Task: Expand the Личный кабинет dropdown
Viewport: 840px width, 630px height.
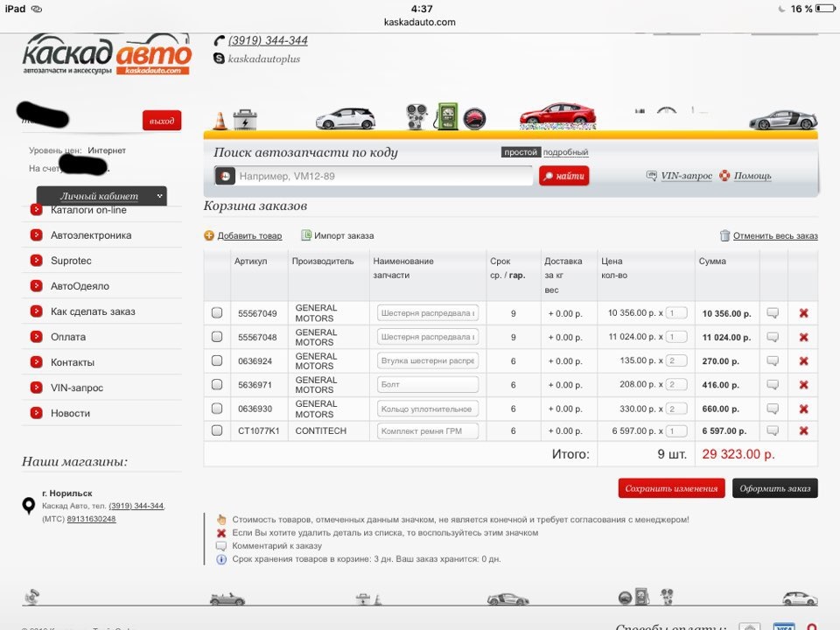Action: (101, 196)
